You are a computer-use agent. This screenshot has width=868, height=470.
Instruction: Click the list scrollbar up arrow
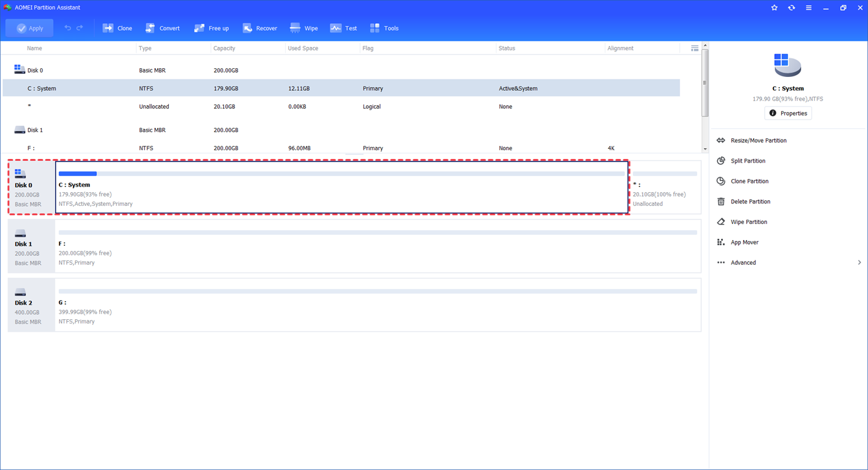tap(705, 45)
